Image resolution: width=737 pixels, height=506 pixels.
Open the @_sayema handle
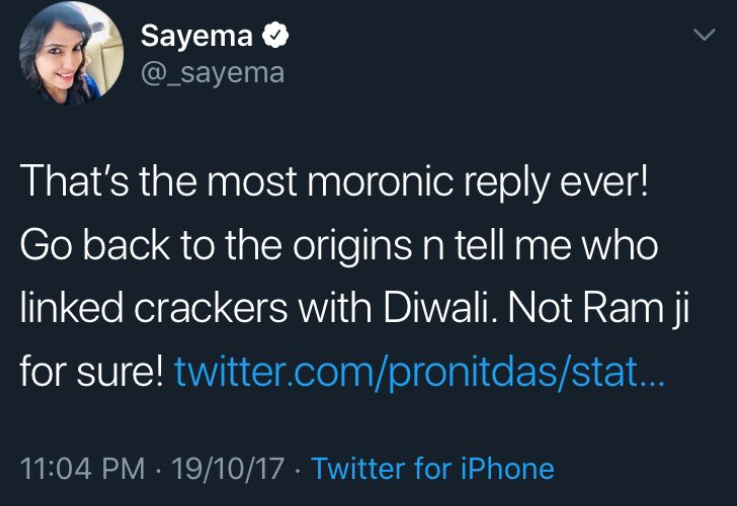tap(212, 72)
